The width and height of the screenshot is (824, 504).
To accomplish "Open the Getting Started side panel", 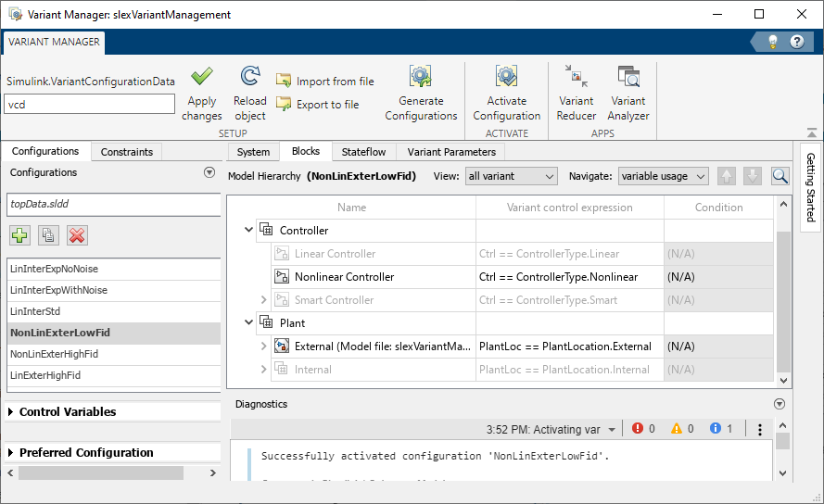I will pos(811,186).
